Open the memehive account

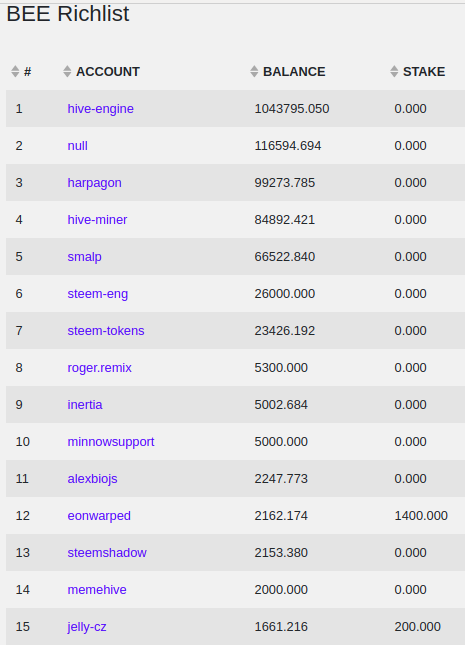pyautogui.click(x=97, y=590)
